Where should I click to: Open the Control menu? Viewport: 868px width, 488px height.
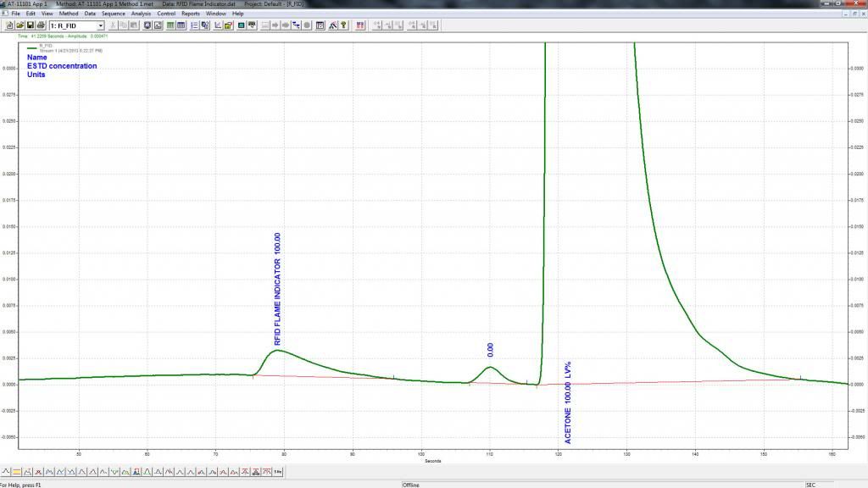[166, 14]
